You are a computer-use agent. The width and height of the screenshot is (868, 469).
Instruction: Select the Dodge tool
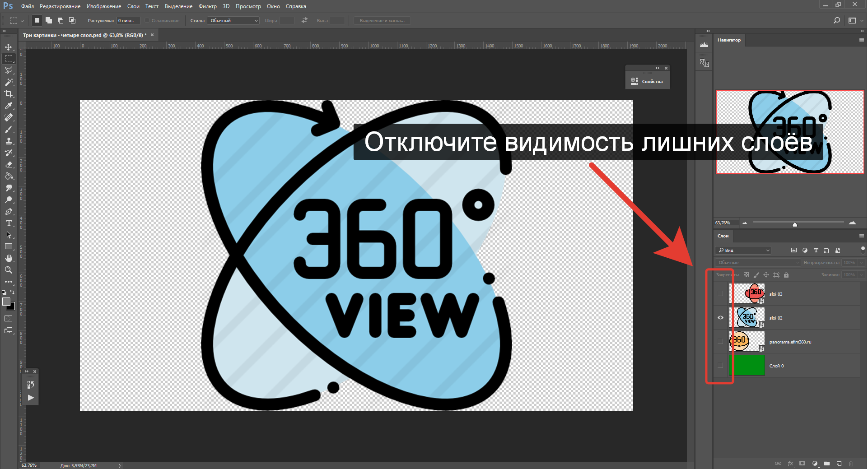(9, 200)
